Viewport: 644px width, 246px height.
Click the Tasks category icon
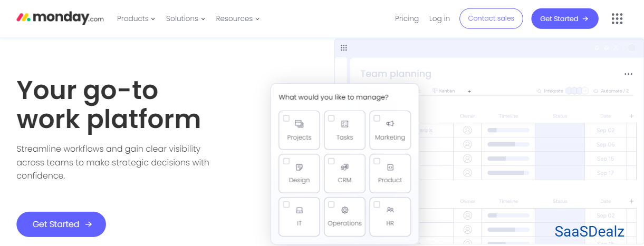pos(344,124)
